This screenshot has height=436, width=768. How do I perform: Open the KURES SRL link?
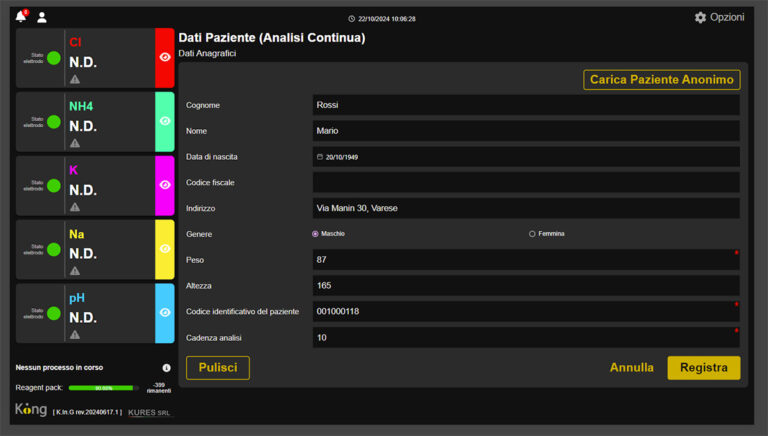coord(149,413)
